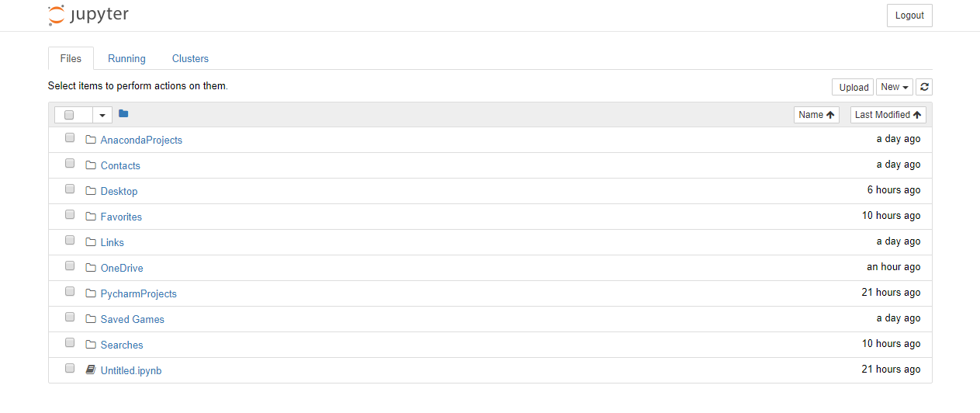Sort file list by Name
The image size is (980, 413).
[x=816, y=115]
